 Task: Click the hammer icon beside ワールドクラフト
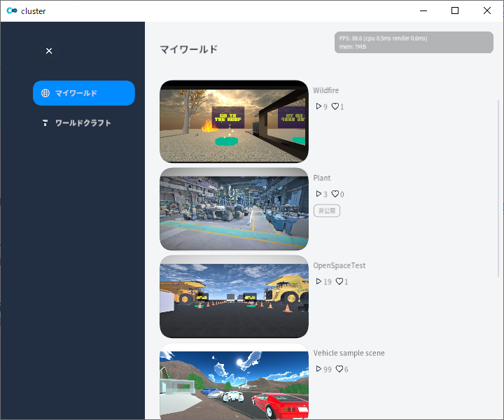(45, 123)
